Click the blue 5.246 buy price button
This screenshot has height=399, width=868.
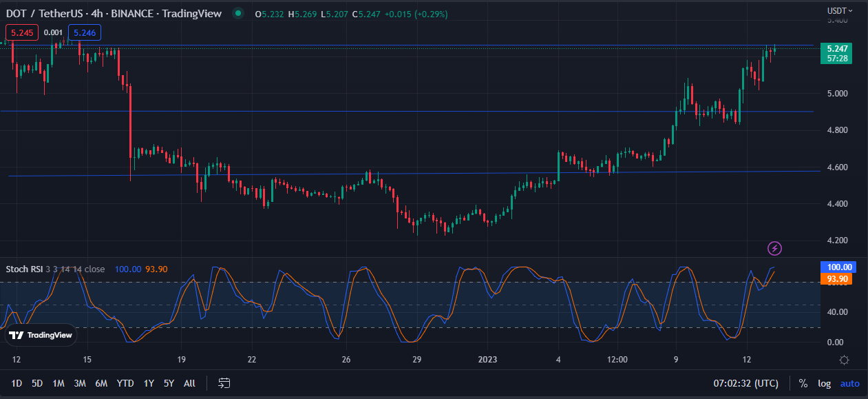point(85,32)
